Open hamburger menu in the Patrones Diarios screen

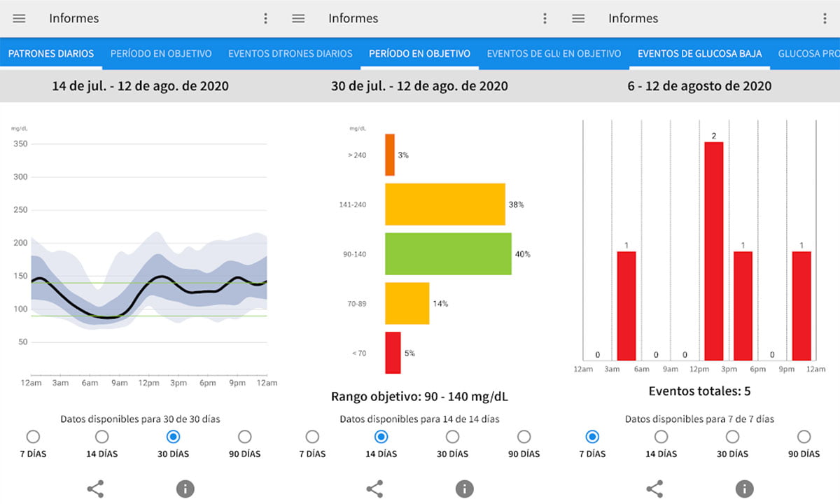coord(19,19)
